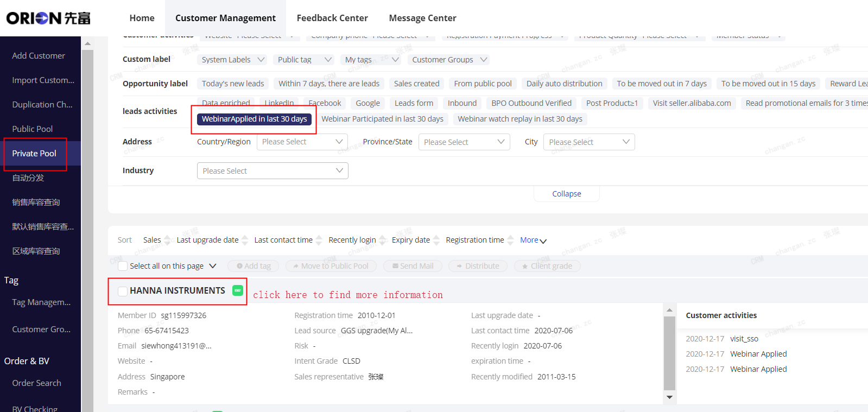This screenshot has height=412, width=868.
Task: Open the Country/Region dropdown
Action: (x=302, y=142)
